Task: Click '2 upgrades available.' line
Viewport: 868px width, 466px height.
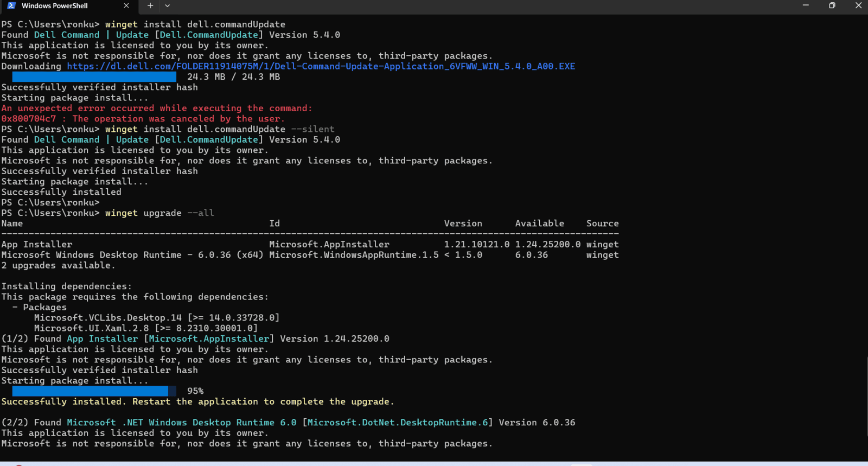Action: [x=58, y=265]
